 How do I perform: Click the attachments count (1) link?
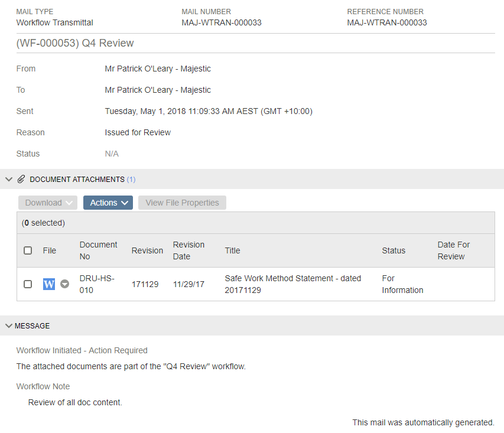131,180
